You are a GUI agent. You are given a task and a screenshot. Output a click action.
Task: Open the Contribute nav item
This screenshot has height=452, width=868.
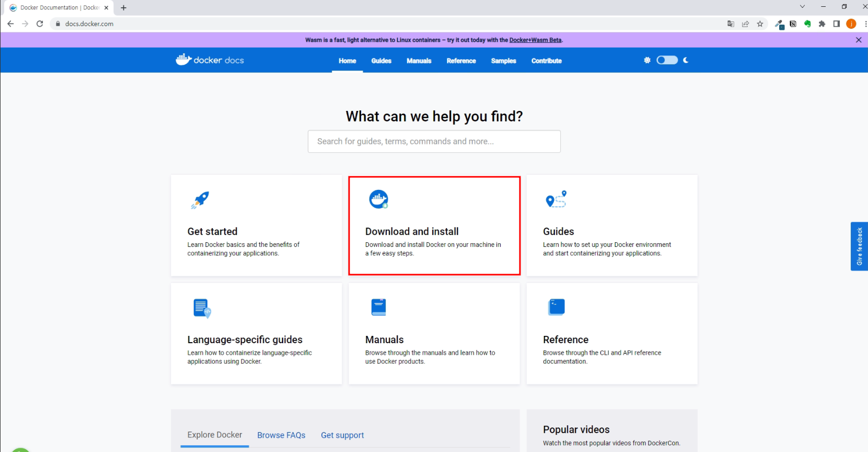547,61
